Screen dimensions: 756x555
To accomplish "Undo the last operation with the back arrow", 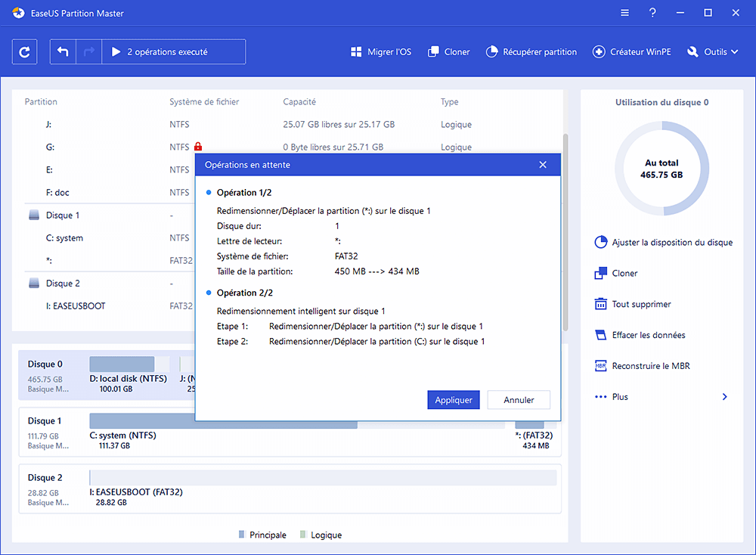I will [63, 51].
